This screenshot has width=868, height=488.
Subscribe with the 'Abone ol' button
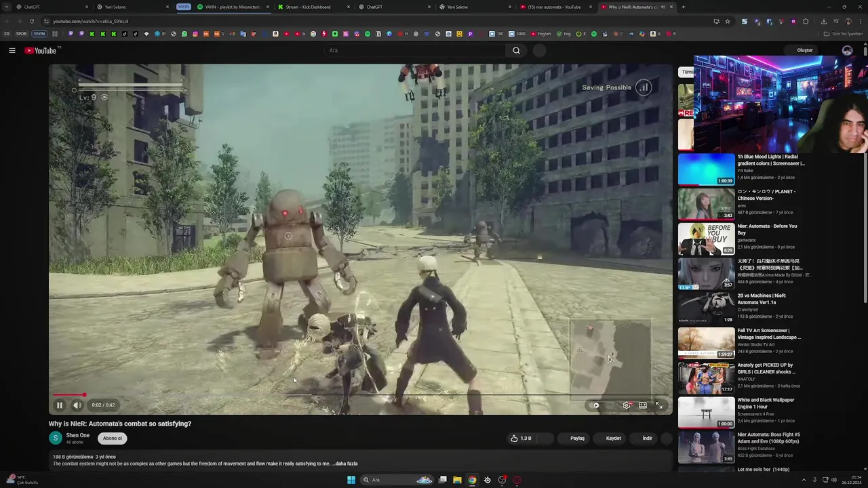[x=113, y=438]
